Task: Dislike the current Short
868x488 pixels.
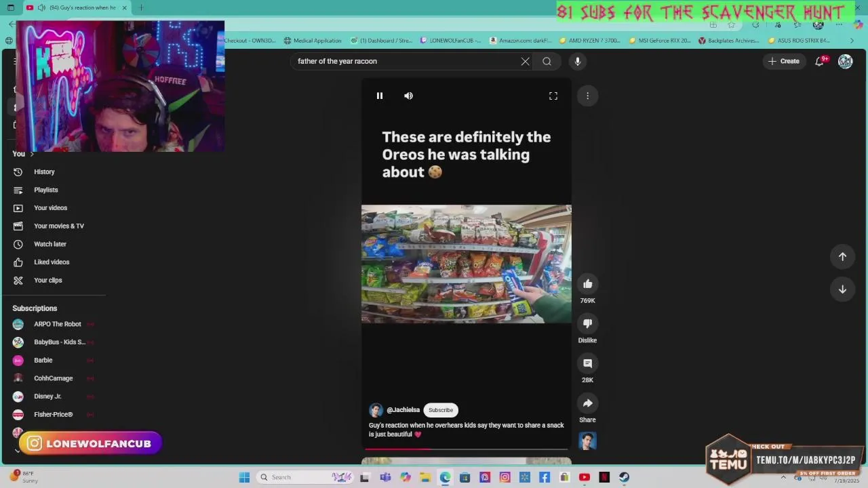Action: coord(587,323)
